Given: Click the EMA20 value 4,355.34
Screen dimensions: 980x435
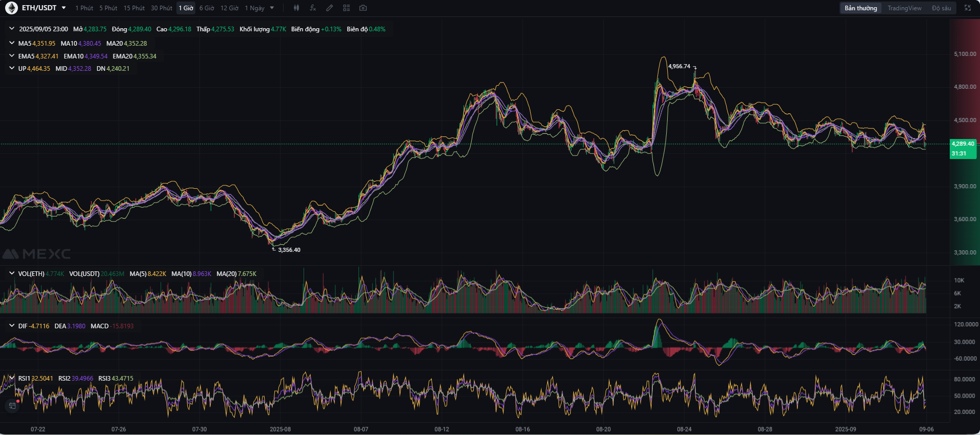Looking at the screenshot, I should 145,56.
